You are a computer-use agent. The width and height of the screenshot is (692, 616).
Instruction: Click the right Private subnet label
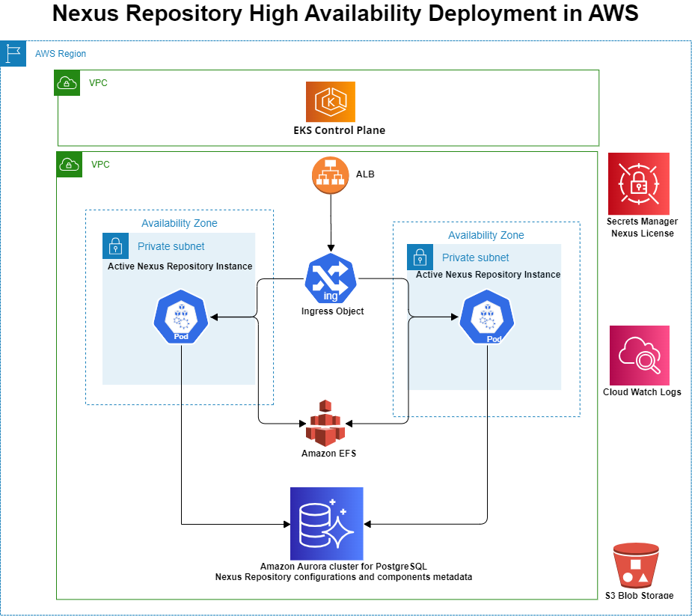pos(476,257)
